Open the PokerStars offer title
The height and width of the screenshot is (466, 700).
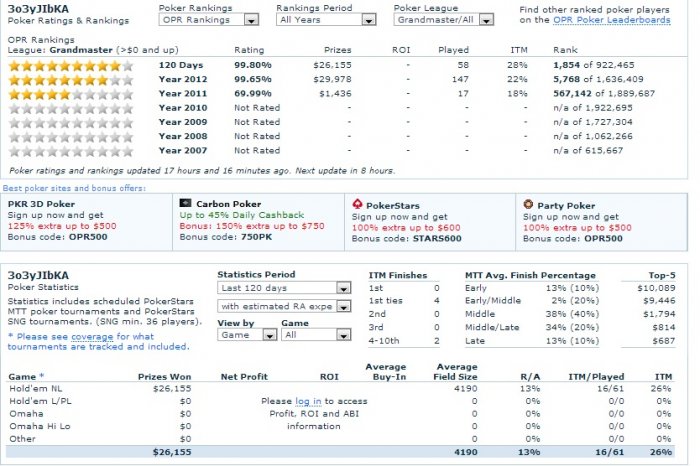click(392, 206)
